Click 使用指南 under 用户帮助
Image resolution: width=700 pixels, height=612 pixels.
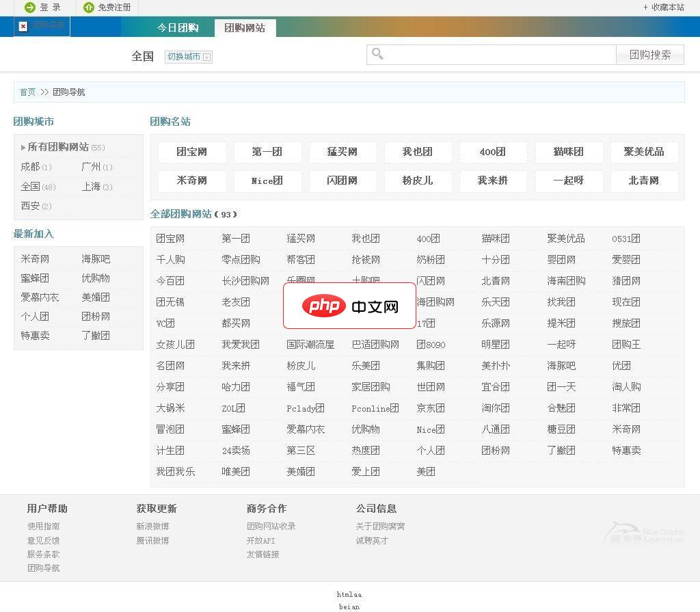(x=43, y=526)
